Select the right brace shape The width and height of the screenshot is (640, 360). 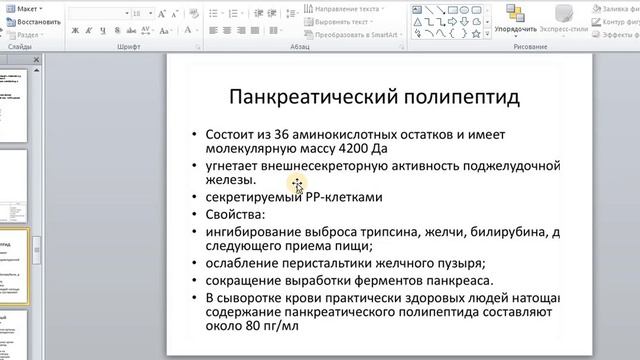pos(464,33)
